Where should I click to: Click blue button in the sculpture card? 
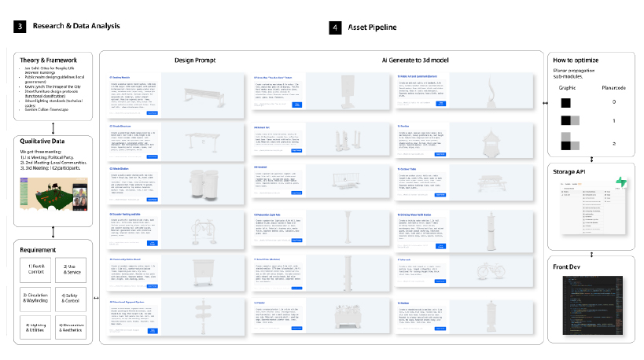coord(440,104)
